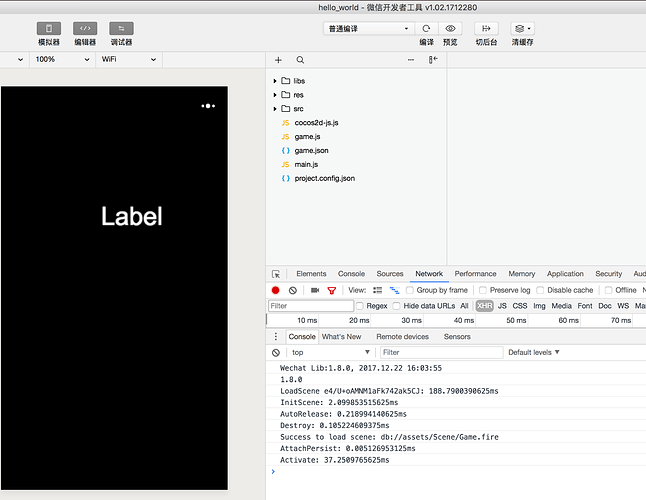Expand the src folder arrow
Screen dimensions: 646x500
click(x=275, y=109)
